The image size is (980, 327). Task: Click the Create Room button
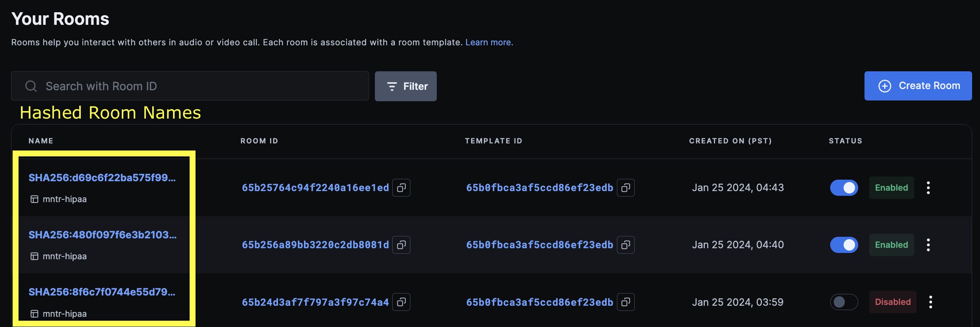click(918, 86)
